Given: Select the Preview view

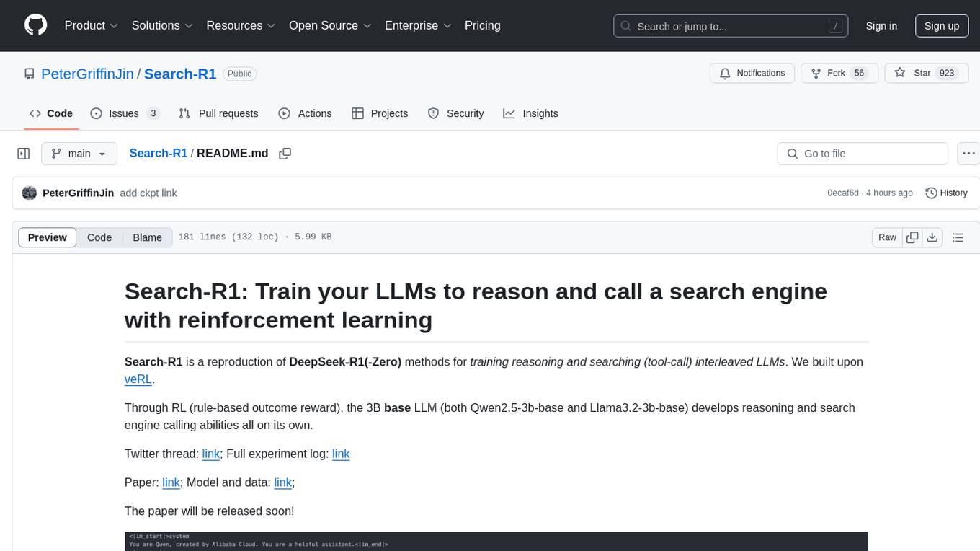Looking at the screenshot, I should (48, 237).
